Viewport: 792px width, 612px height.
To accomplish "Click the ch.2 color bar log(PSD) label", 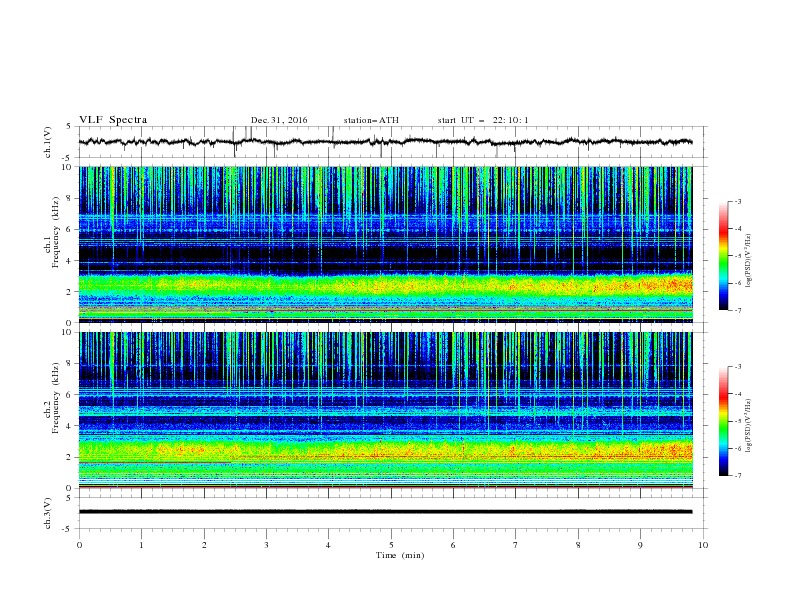I will click(748, 426).
